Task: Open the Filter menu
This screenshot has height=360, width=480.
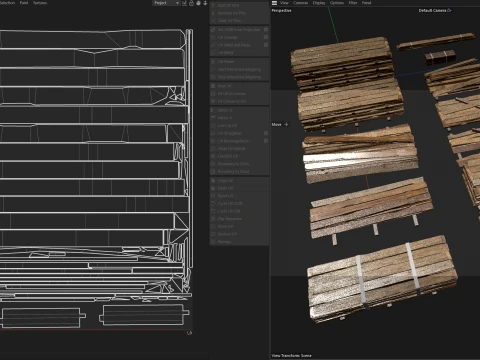Action: 353,3
